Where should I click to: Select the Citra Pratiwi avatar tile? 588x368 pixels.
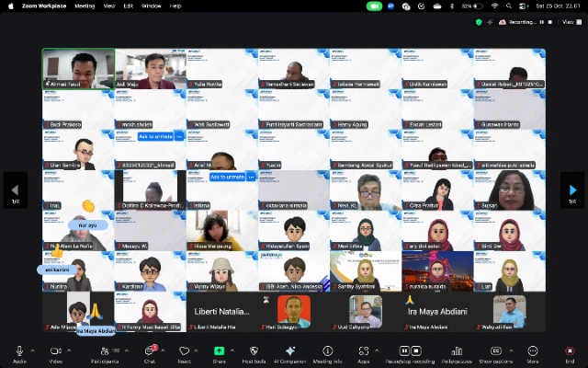pos(437,190)
